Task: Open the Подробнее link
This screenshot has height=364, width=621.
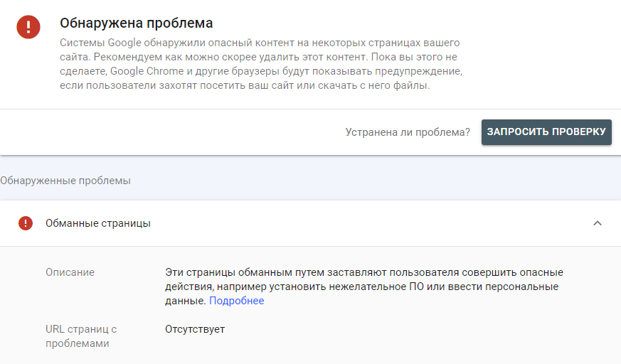Action: [236, 301]
